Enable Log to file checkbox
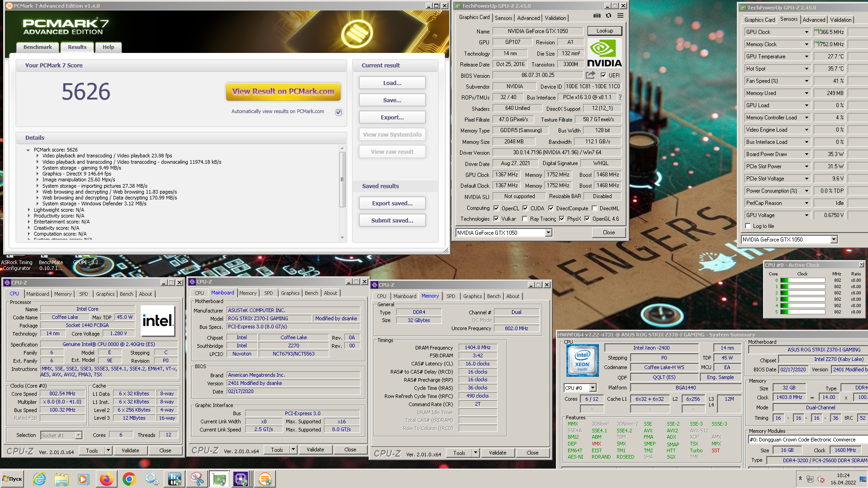Image resolution: width=868 pixels, height=488 pixels. click(748, 226)
